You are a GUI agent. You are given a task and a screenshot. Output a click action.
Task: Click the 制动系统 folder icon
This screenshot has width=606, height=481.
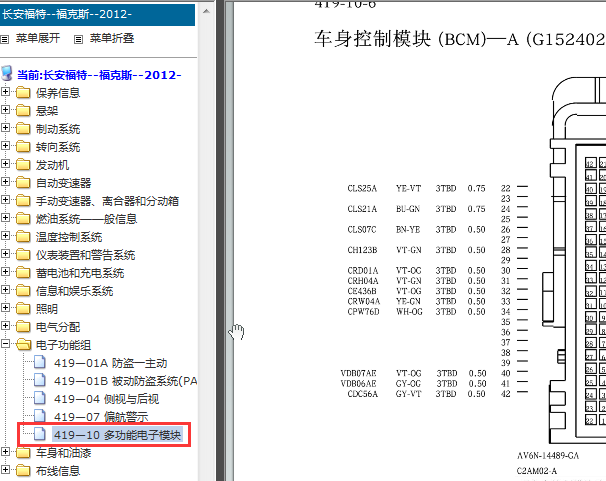[x=23, y=128]
